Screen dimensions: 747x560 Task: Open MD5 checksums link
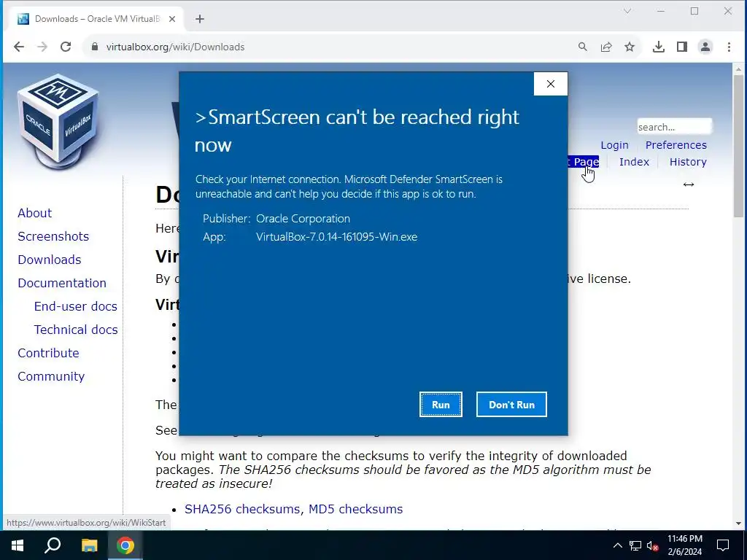(x=355, y=509)
